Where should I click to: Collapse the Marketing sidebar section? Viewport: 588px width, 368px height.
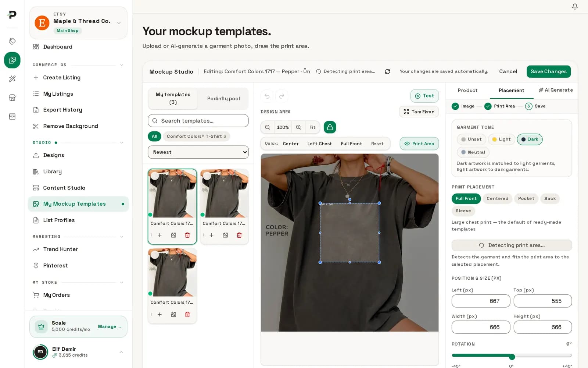click(122, 237)
